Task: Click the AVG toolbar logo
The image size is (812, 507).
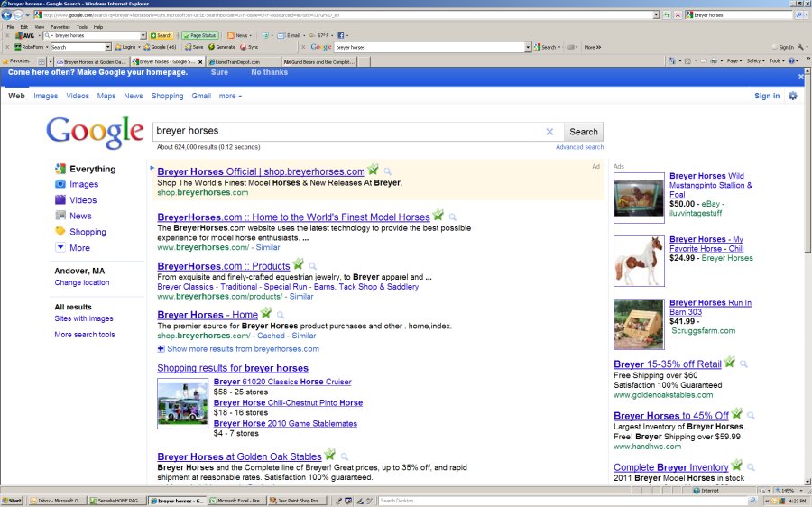Action: [x=24, y=35]
